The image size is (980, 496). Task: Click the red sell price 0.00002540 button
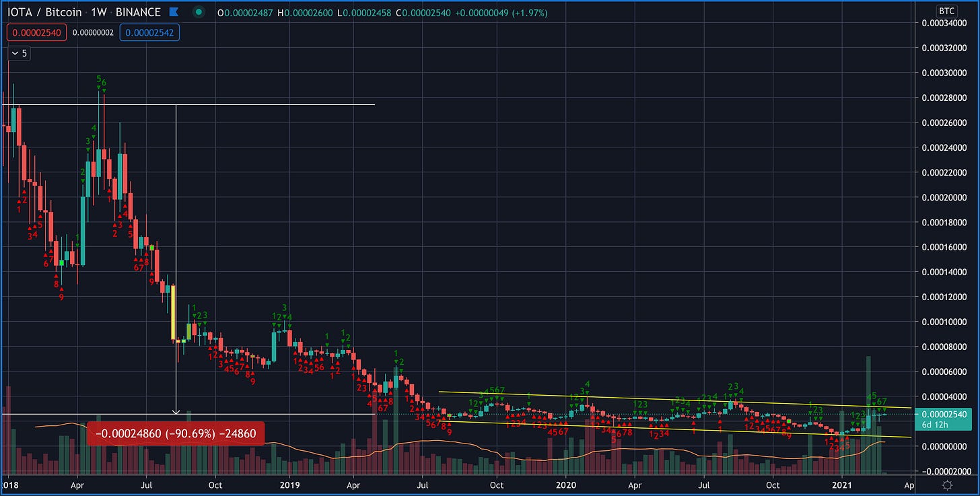click(36, 32)
